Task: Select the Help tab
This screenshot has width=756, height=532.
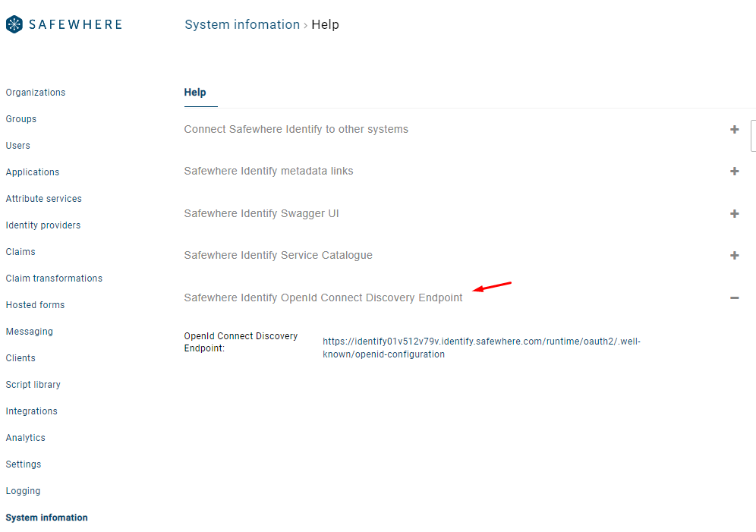Action: coord(195,93)
